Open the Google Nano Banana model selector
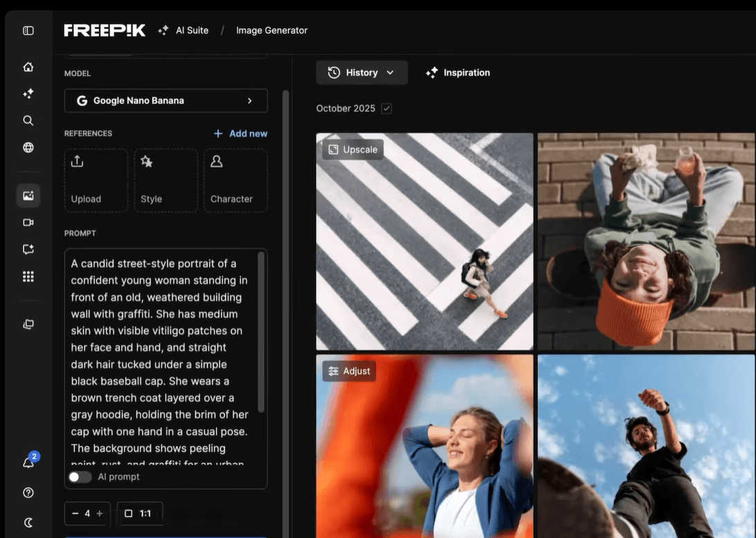Viewport: 756px width, 538px height. coord(165,99)
